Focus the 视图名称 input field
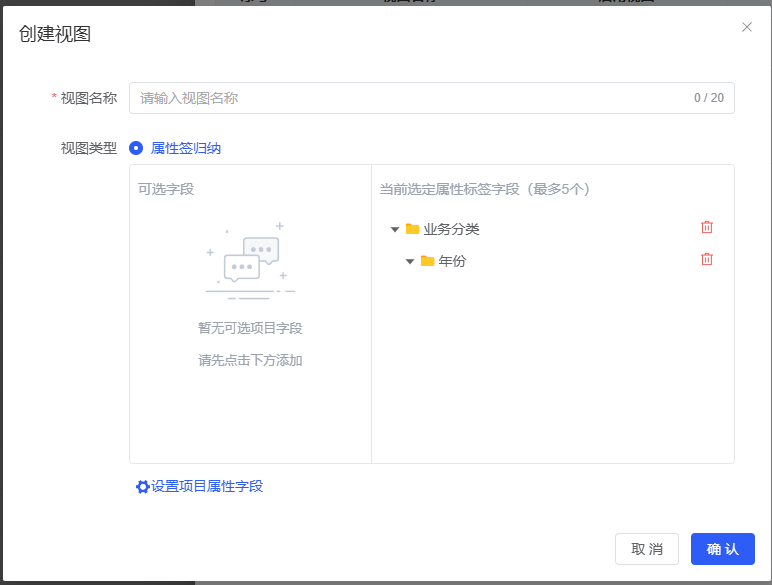The image size is (772, 585). [410, 98]
